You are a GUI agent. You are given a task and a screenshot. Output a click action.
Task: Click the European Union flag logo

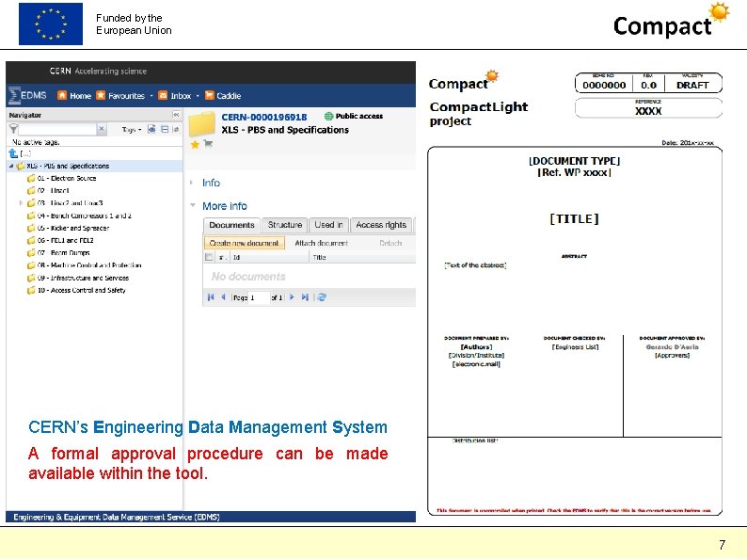(51, 24)
